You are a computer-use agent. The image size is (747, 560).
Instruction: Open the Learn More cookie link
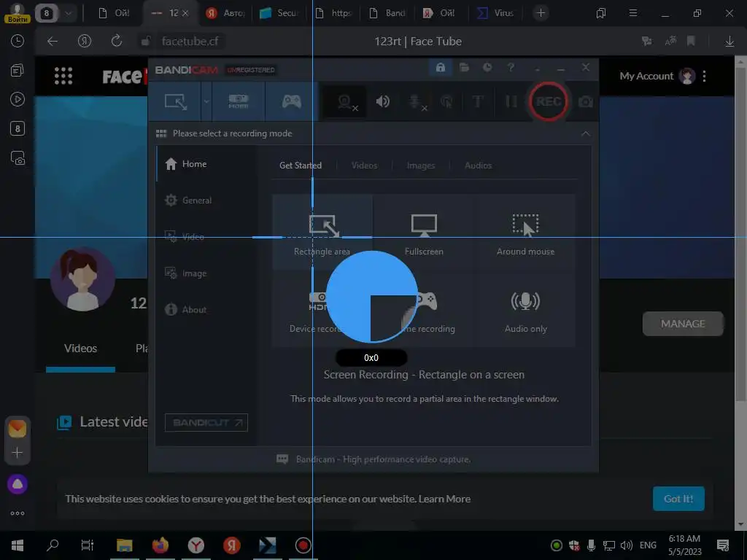coord(444,499)
